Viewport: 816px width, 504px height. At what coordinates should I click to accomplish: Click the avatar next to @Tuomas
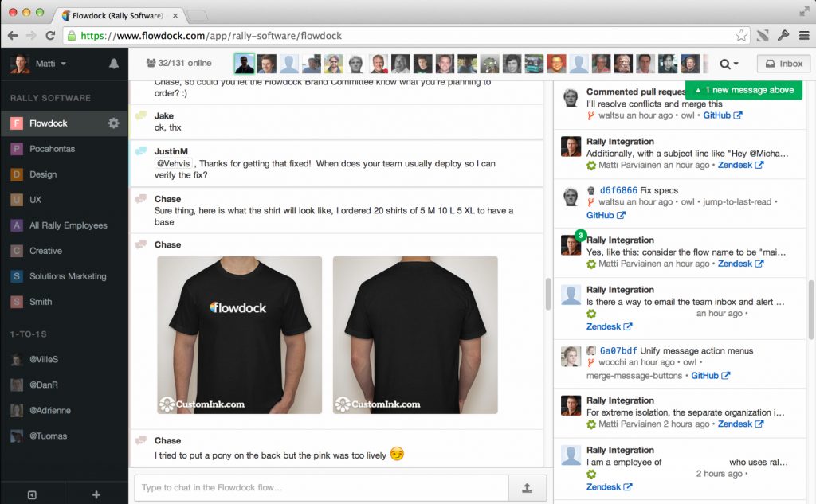[17, 436]
